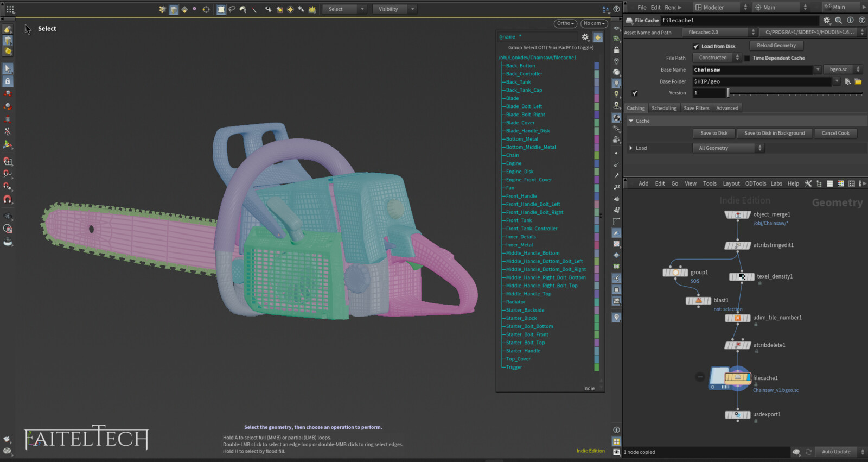Open the network editor color palette
868x462 pixels.
(840, 183)
